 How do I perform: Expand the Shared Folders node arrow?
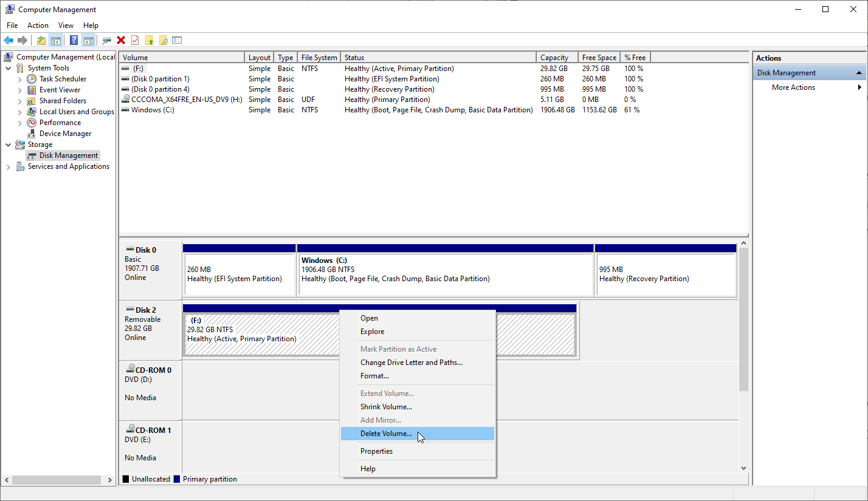click(x=19, y=101)
